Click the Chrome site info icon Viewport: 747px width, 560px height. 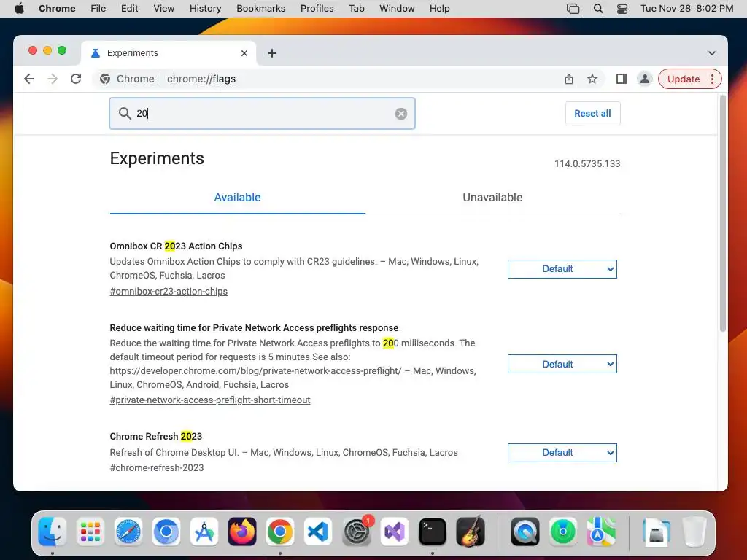tap(105, 79)
